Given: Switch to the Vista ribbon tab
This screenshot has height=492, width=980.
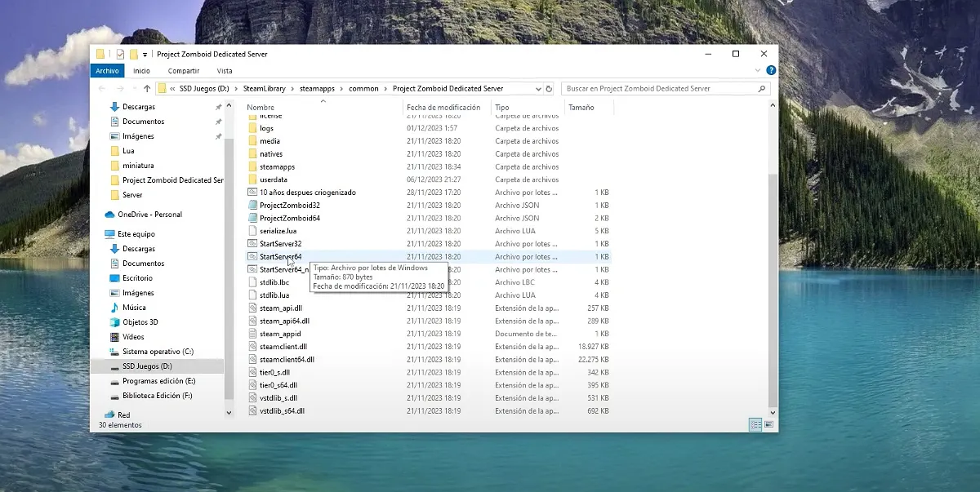Looking at the screenshot, I should point(225,71).
